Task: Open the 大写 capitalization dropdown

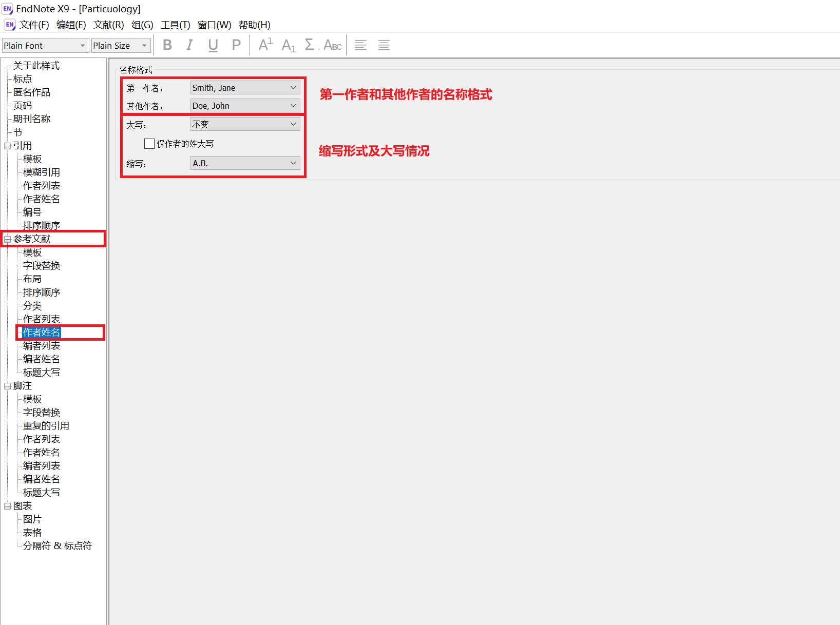Action: click(x=245, y=124)
